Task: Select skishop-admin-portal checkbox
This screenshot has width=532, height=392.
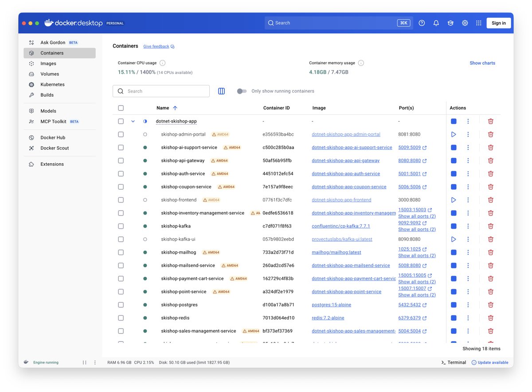Action: coord(121,134)
